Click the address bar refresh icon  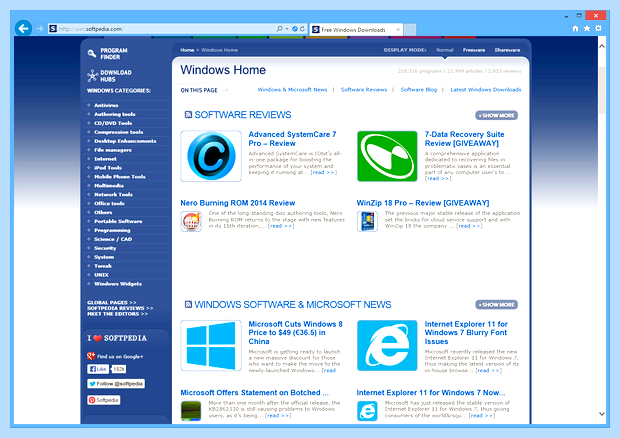pyautogui.click(x=302, y=28)
